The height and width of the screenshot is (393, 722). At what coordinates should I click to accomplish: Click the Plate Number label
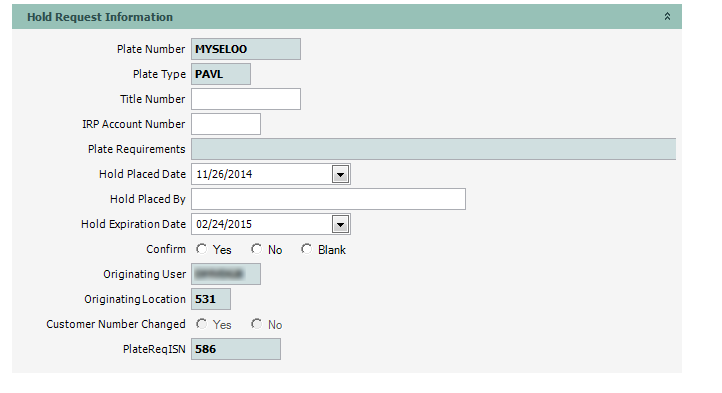pyautogui.click(x=151, y=49)
